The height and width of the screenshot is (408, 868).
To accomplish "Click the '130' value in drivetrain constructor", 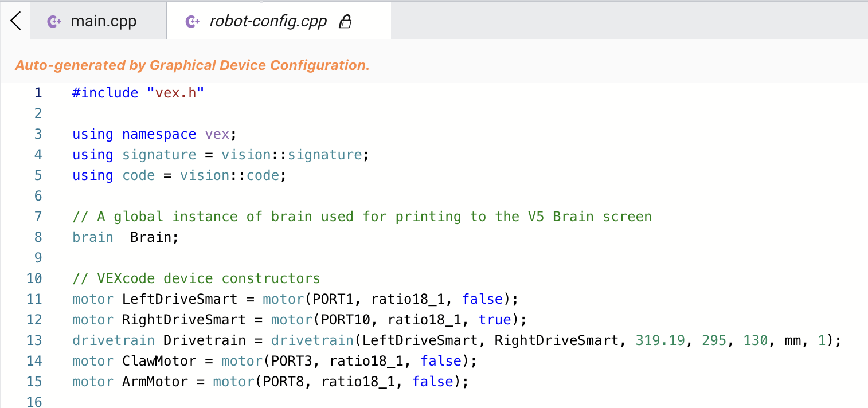I will (756, 340).
